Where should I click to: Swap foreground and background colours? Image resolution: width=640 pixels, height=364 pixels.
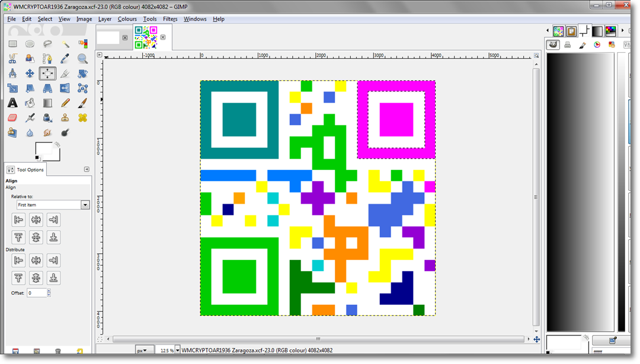(x=57, y=144)
